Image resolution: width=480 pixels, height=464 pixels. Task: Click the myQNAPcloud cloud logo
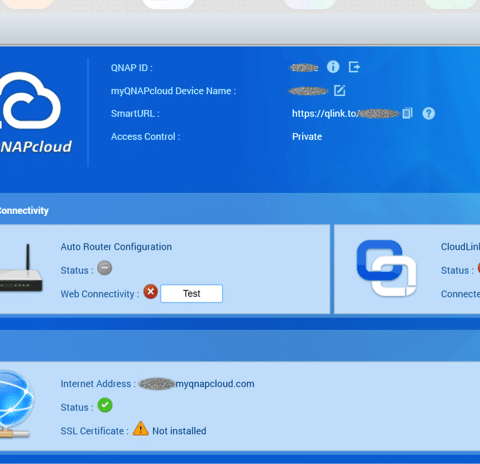31,101
